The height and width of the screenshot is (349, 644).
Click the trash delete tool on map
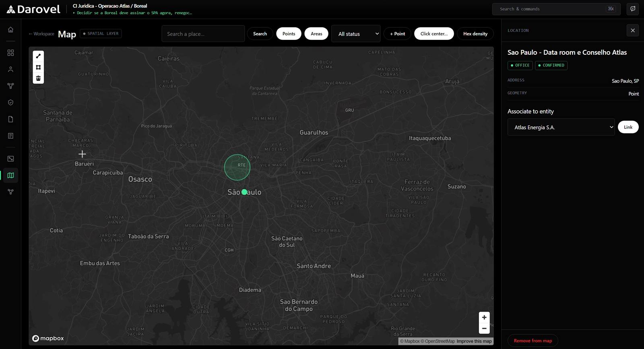(38, 78)
